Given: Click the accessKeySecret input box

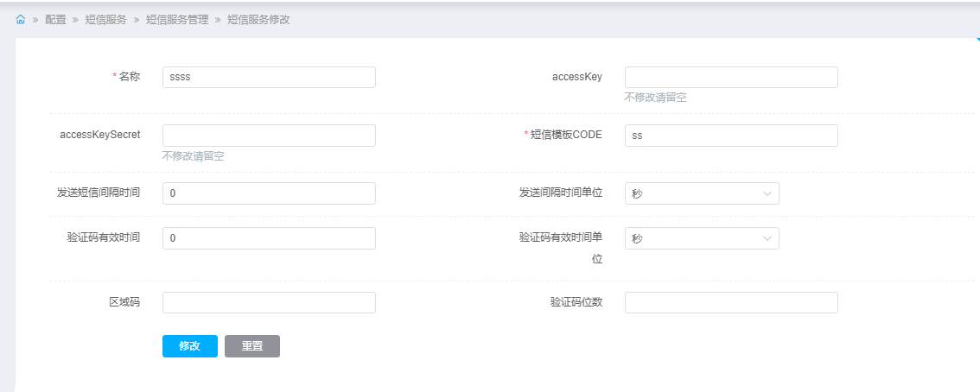Looking at the screenshot, I should click(269, 135).
